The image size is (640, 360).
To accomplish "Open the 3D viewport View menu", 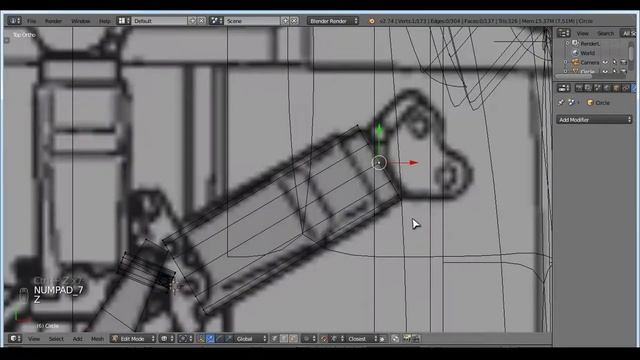I will coord(34,339).
